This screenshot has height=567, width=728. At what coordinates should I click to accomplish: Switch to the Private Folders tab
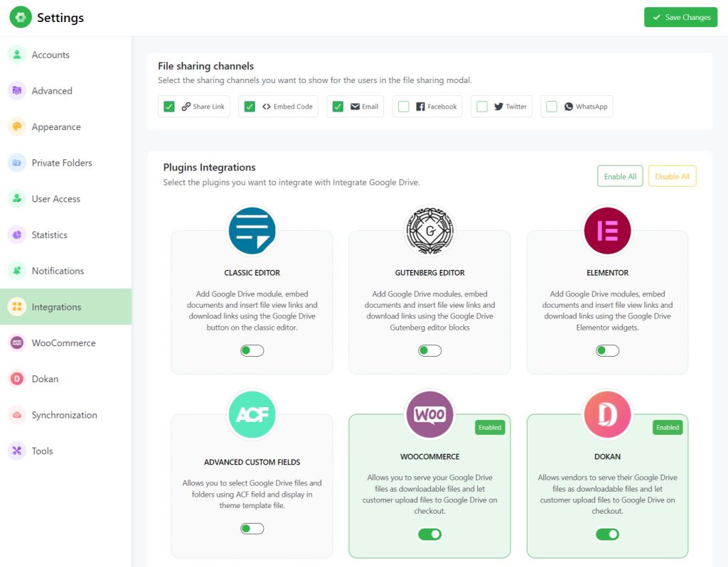[66, 163]
